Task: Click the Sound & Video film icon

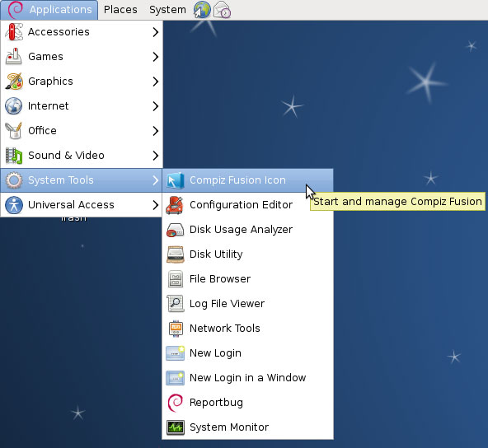Action: coord(14,155)
